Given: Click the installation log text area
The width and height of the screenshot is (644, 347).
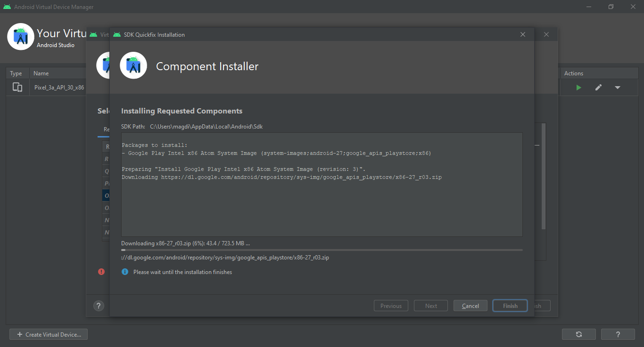Looking at the screenshot, I should [322, 184].
